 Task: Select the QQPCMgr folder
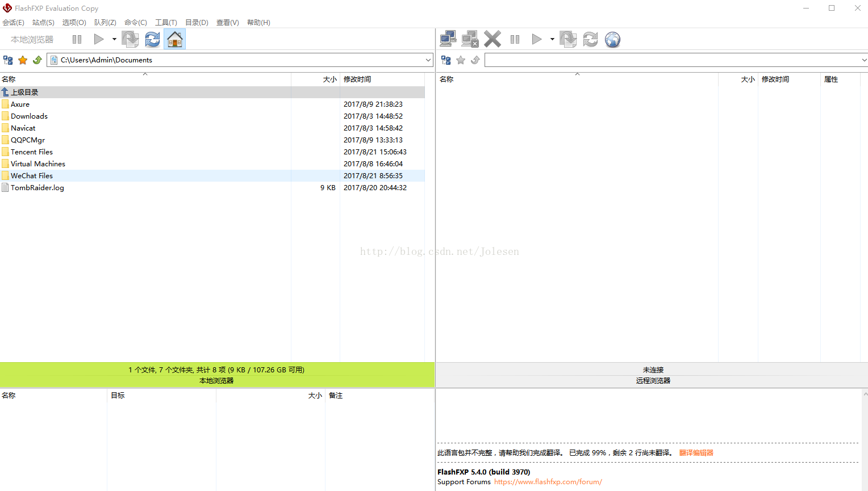(x=212, y=140)
